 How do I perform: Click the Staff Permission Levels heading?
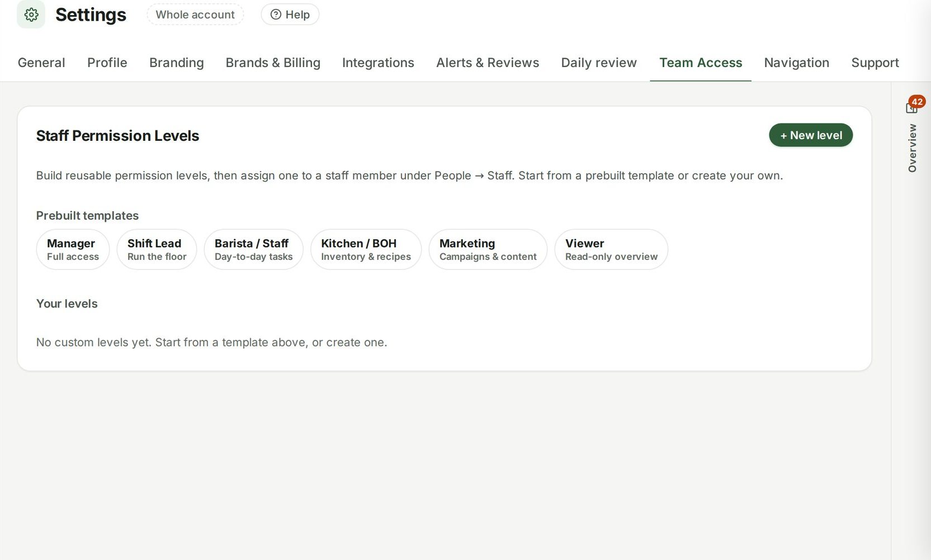tap(117, 136)
